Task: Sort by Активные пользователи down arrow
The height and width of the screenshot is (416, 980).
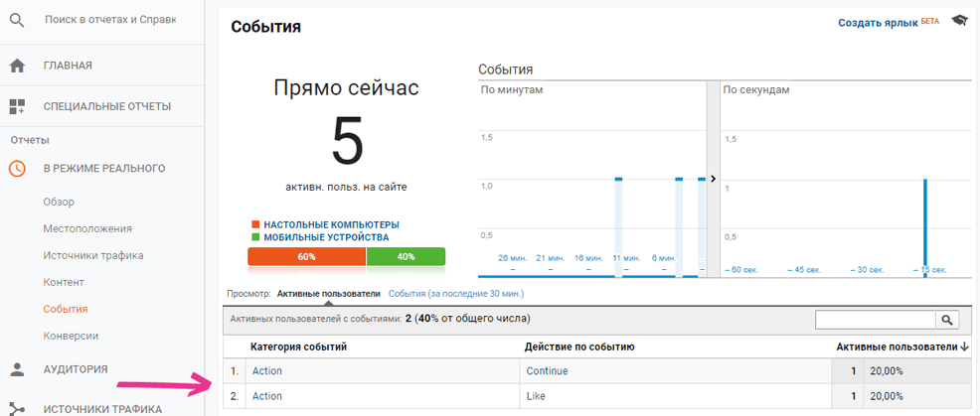Action: (x=965, y=347)
